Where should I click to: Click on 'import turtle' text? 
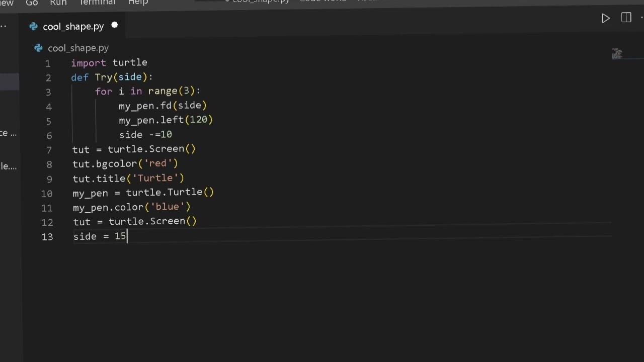point(109,63)
